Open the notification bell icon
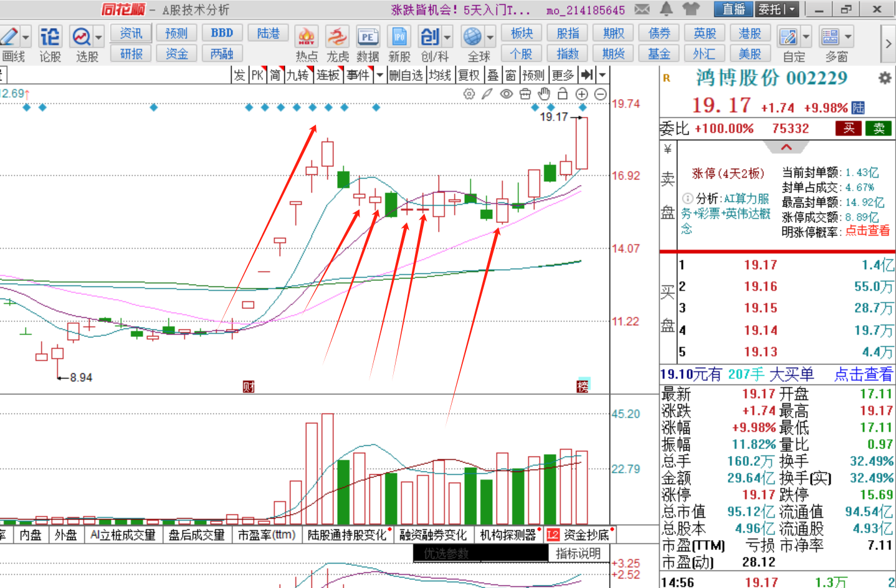Image resolution: width=896 pixels, height=588 pixels. tap(666, 9)
